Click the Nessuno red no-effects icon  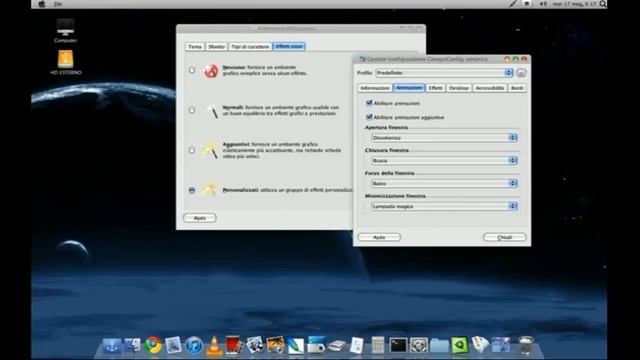pos(211,71)
